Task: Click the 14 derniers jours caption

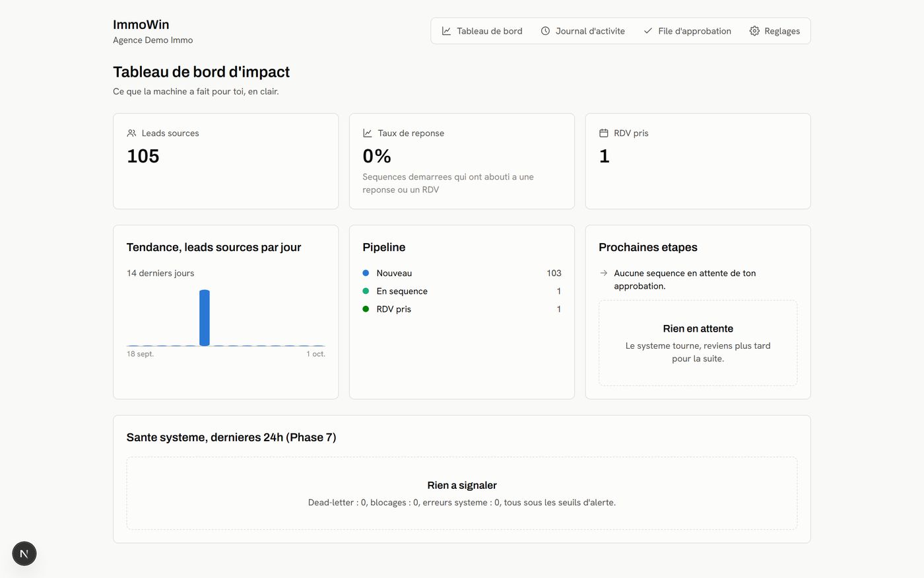Action: coord(160,273)
